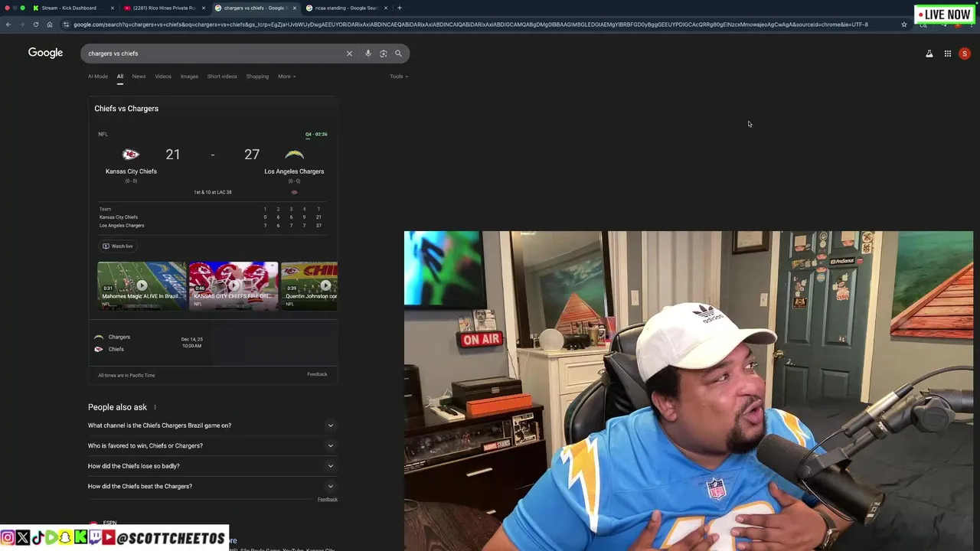The width and height of the screenshot is (980, 551).
Task: Open Google Lens image search icon
Action: 383,54
